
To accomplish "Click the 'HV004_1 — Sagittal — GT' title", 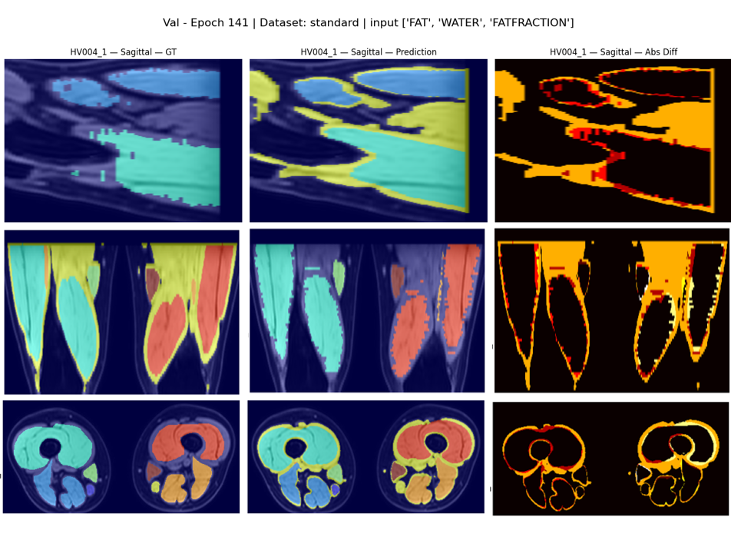I will tap(123, 51).
